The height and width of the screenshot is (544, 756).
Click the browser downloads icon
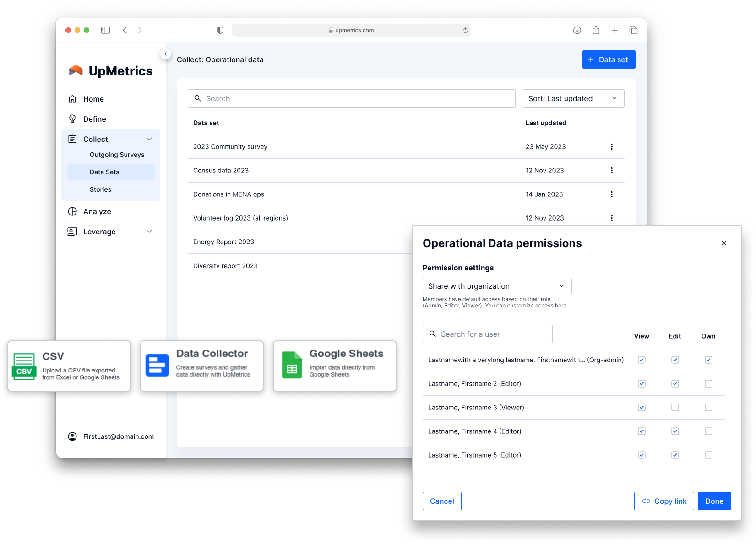(x=577, y=30)
